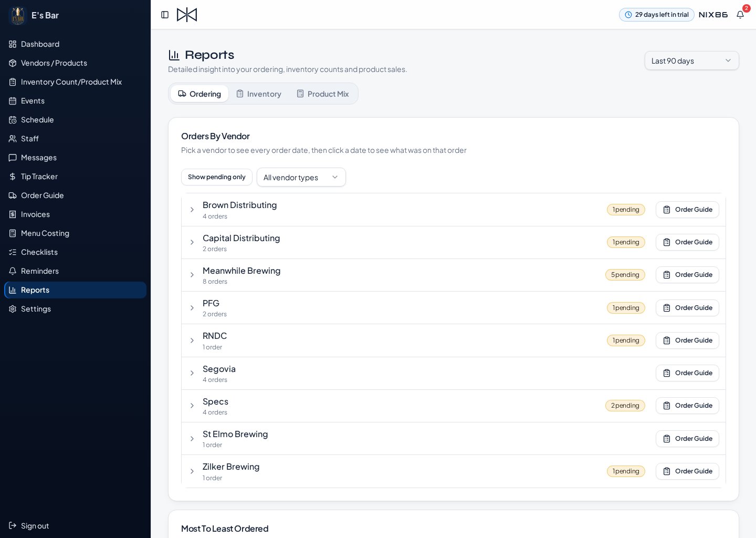Toggle Show pending only filter
Image resolution: width=756 pixels, height=538 pixels.
[217, 177]
